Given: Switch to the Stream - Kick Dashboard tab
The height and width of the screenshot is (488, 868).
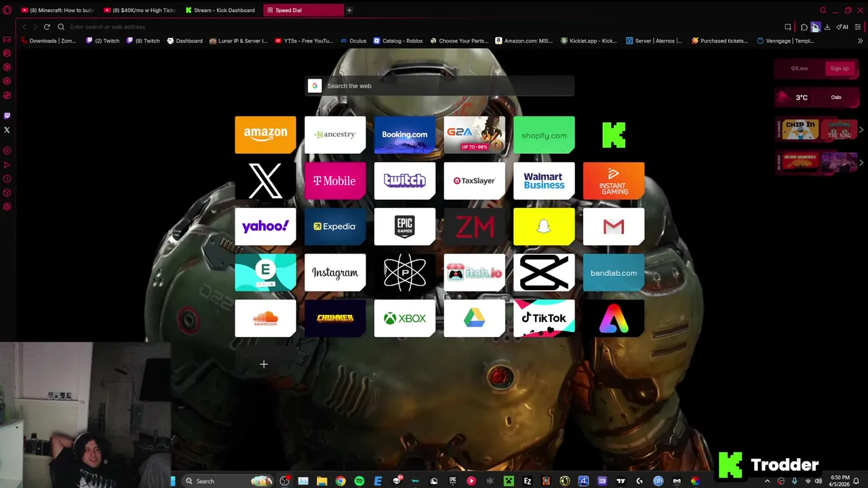Looking at the screenshot, I should (x=222, y=10).
